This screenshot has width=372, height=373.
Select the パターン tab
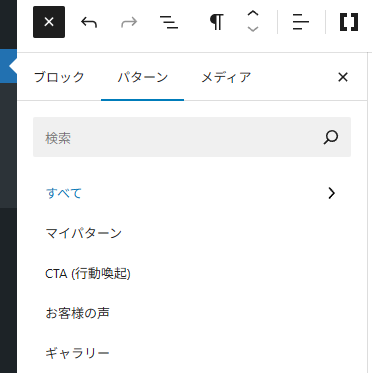143,77
